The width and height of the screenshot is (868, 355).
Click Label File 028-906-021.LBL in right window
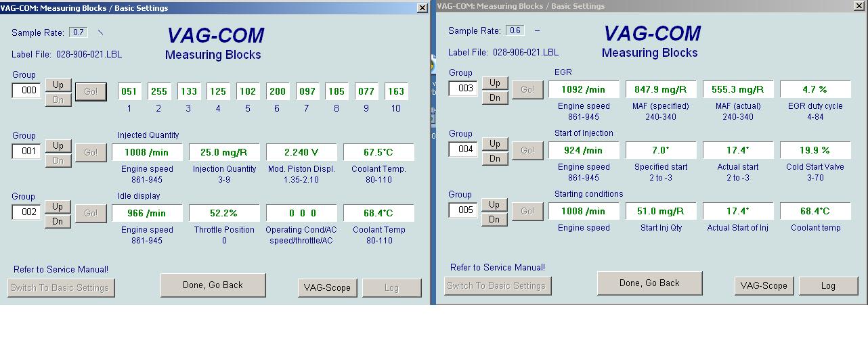[503, 52]
